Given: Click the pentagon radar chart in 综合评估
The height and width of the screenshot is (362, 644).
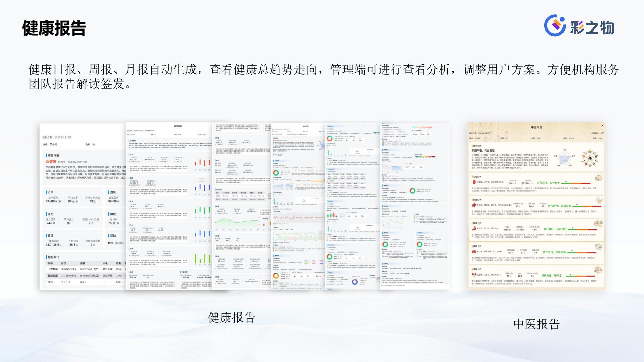Looking at the screenshot, I should [x=565, y=158].
